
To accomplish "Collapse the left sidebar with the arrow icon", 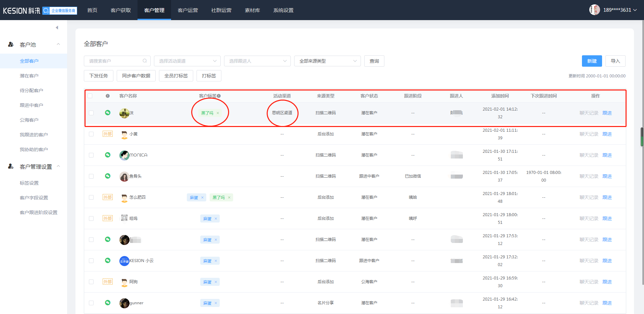I will 57,27.
